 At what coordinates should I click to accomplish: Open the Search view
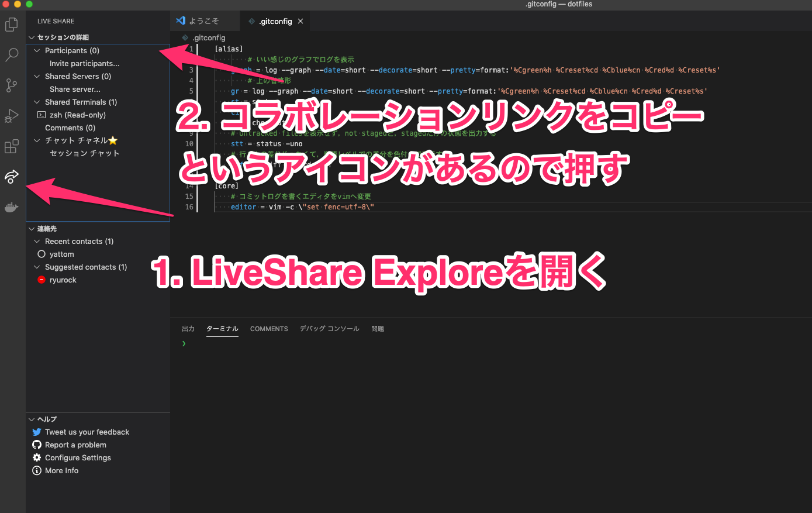(x=11, y=55)
